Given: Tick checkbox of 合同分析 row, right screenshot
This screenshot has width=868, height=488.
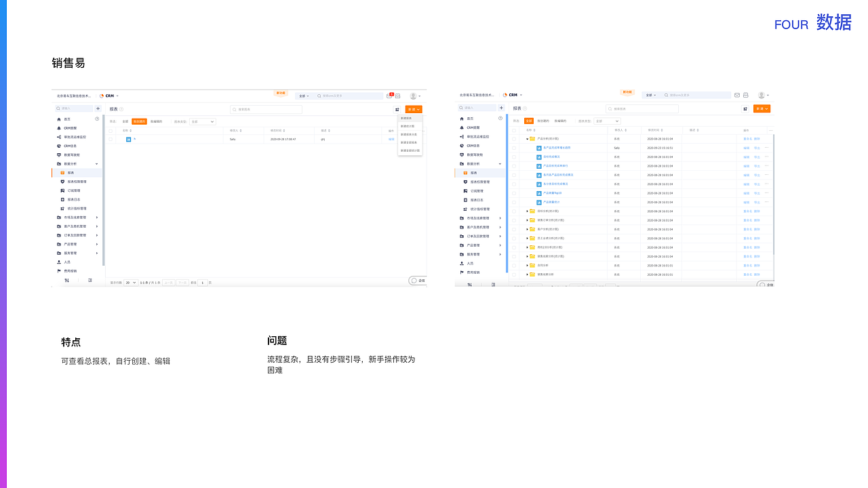Looking at the screenshot, I should (x=514, y=266).
